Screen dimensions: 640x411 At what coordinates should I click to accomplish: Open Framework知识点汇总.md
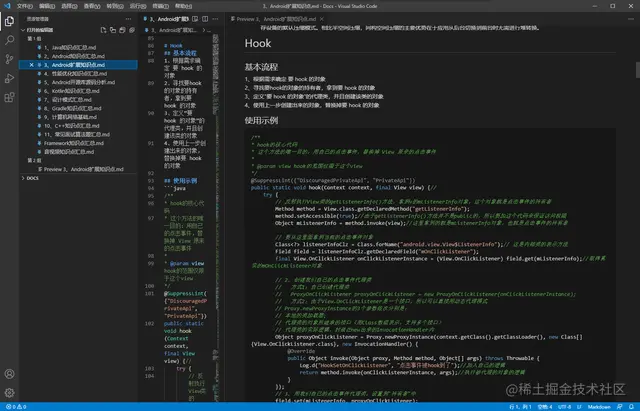[x=73, y=143]
